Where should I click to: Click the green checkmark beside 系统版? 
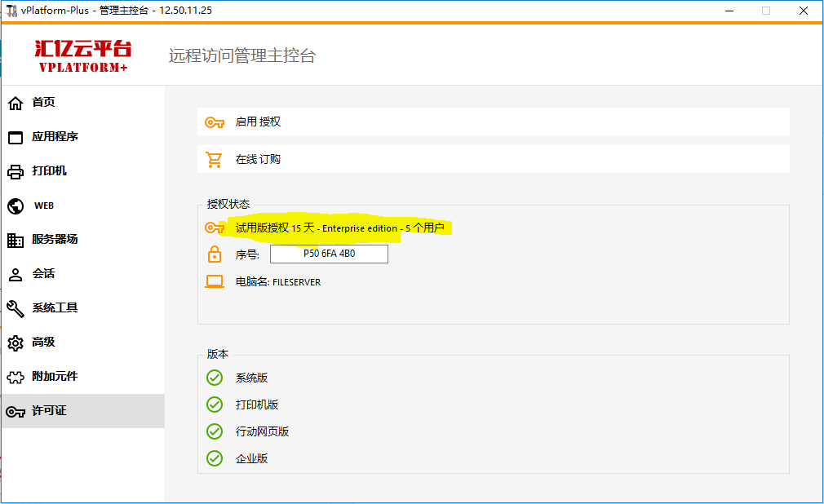point(215,378)
